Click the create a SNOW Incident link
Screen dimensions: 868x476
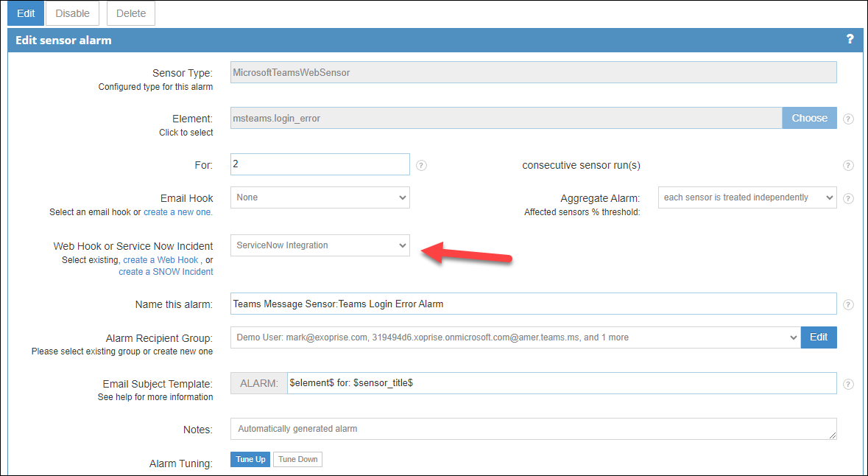tap(166, 271)
